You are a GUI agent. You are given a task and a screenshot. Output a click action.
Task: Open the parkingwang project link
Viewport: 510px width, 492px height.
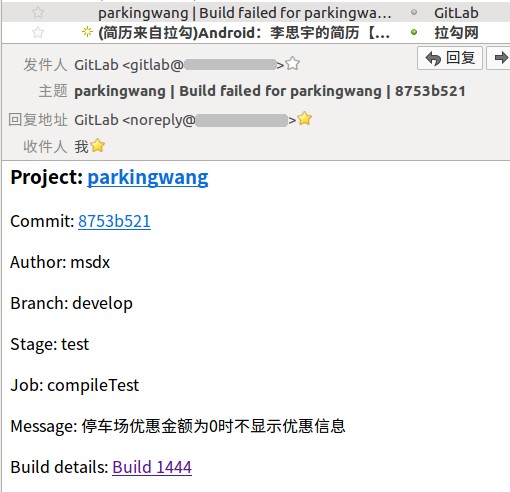click(x=148, y=177)
